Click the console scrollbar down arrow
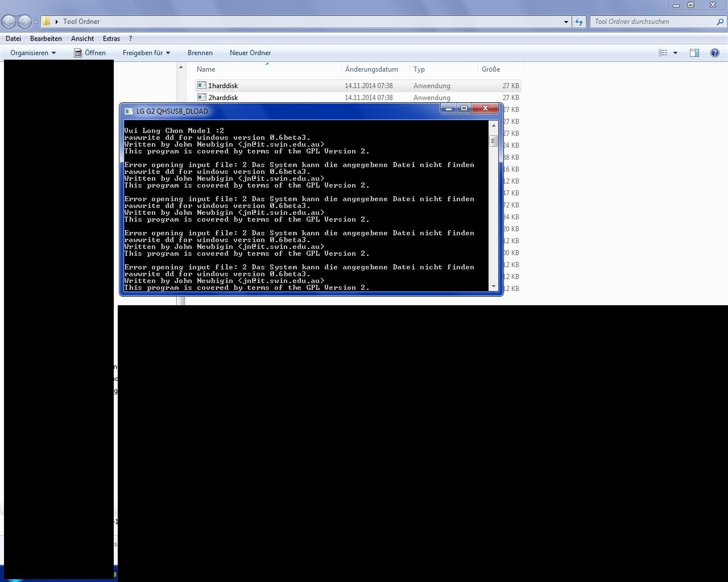 493,286
